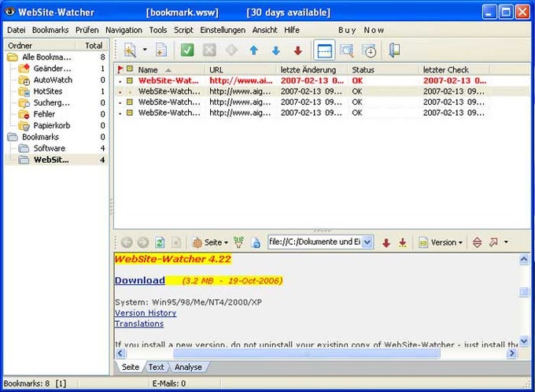Open the Tools menu

point(158,30)
